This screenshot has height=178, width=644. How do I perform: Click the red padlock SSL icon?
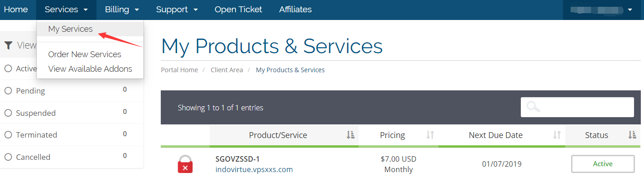(x=185, y=164)
